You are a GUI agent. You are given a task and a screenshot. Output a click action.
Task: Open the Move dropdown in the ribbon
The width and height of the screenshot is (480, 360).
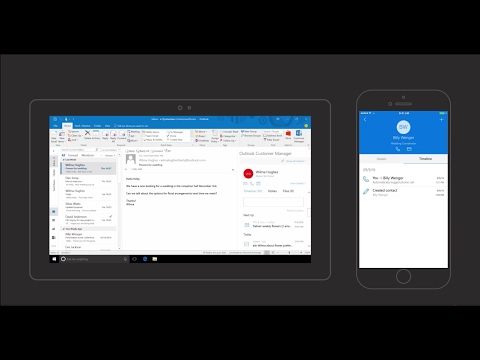click(201, 132)
